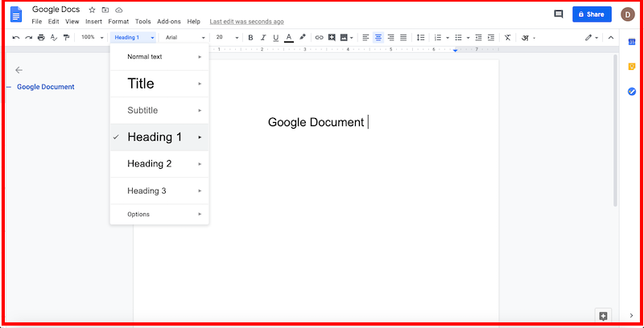Click the Redo icon
The image size is (644, 328).
pos(28,38)
